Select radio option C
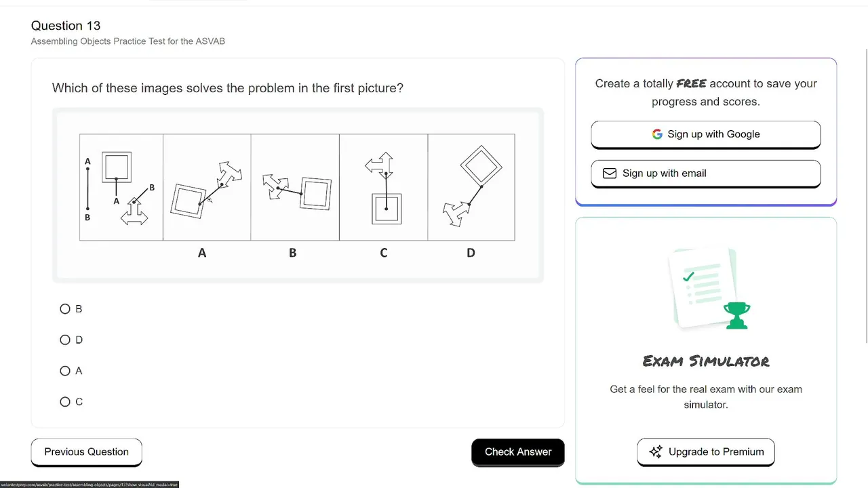The width and height of the screenshot is (868, 488). point(65,402)
